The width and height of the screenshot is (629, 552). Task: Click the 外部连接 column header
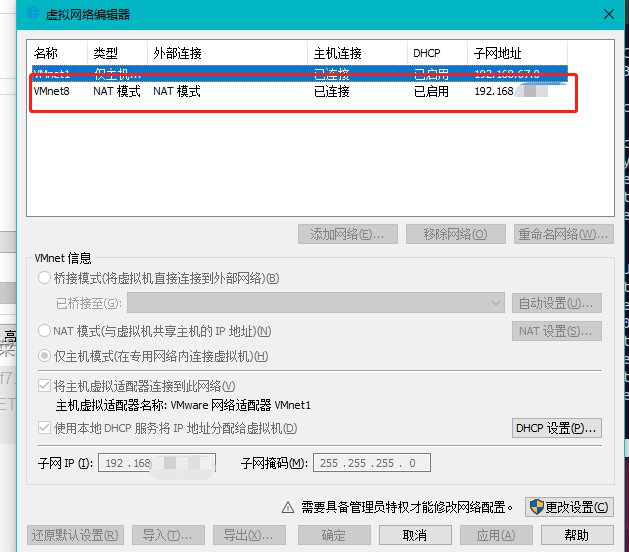(x=227, y=53)
